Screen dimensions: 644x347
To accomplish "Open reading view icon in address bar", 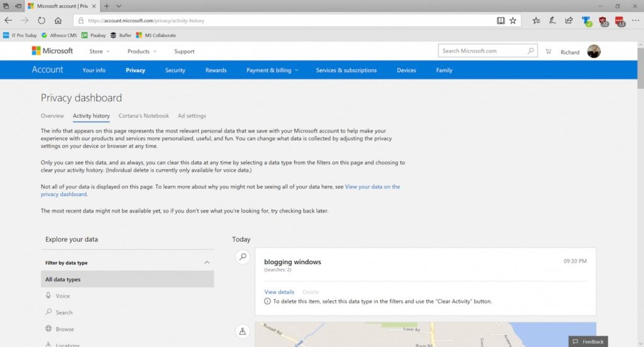I will pyautogui.click(x=501, y=21).
